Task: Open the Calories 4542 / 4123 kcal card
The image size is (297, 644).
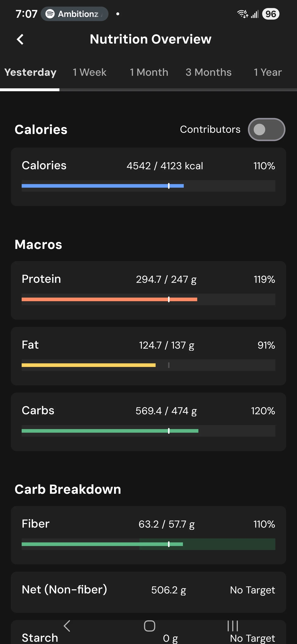Action: 148,177
